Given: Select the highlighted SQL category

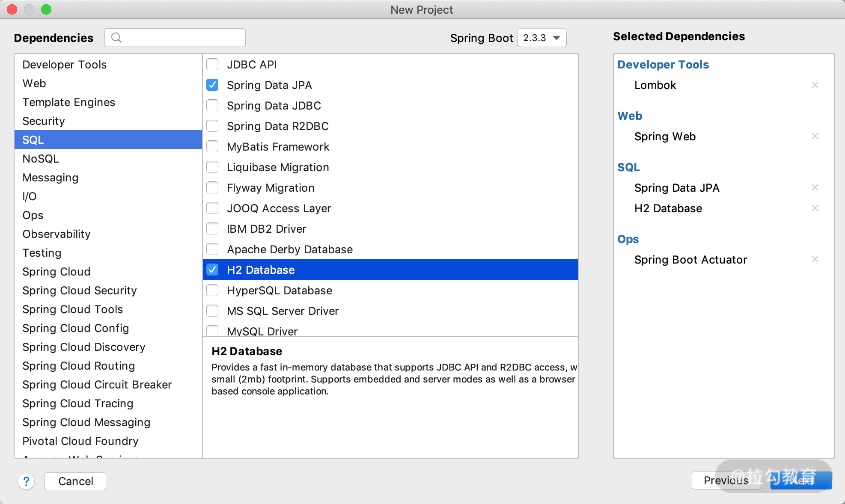Looking at the screenshot, I should coord(108,140).
